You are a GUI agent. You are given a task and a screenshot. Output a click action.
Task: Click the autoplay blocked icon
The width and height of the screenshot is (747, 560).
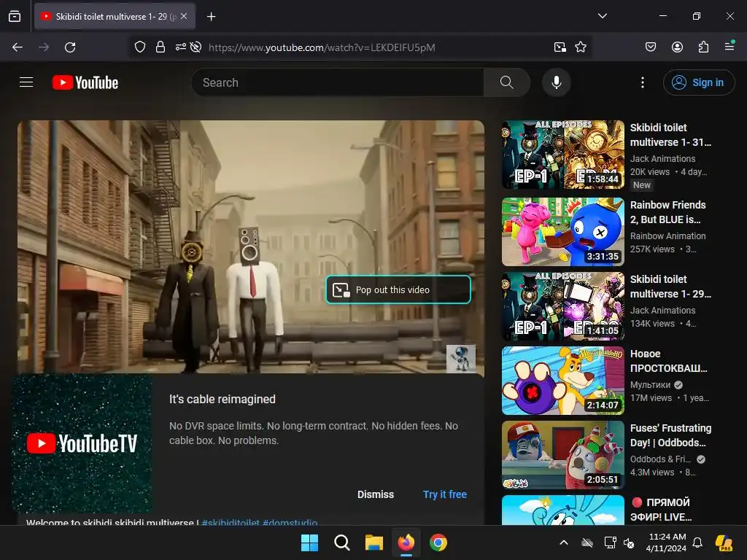196,47
